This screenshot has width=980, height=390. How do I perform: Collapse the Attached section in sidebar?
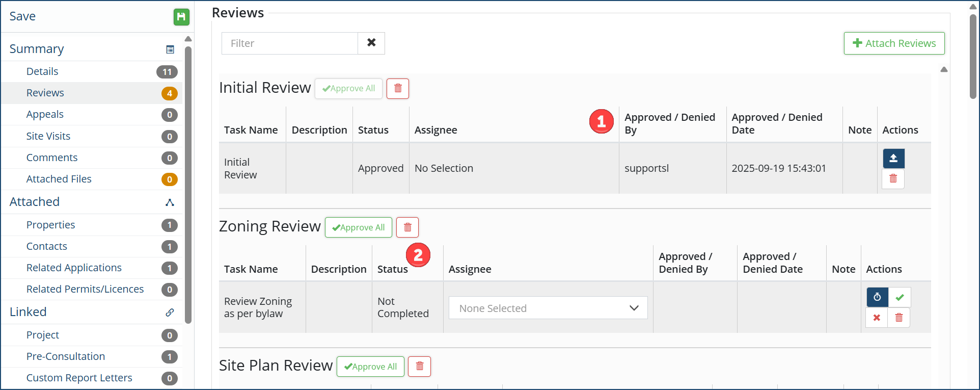click(170, 202)
